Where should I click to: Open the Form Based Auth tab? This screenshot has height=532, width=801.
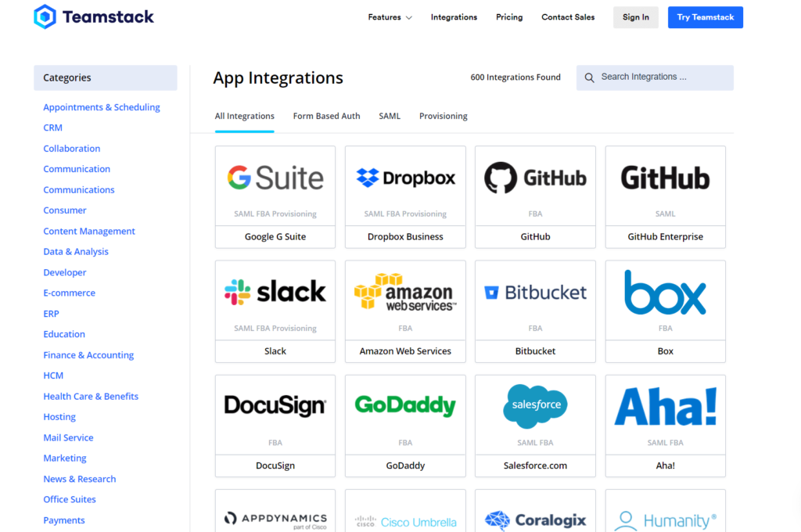[326, 115]
